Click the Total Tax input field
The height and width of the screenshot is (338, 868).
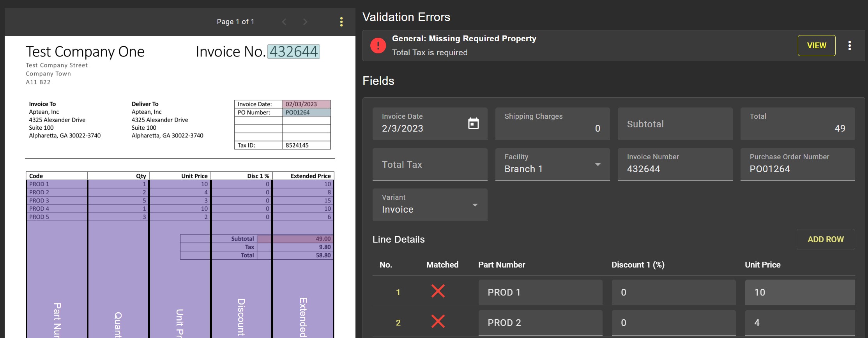(x=430, y=164)
